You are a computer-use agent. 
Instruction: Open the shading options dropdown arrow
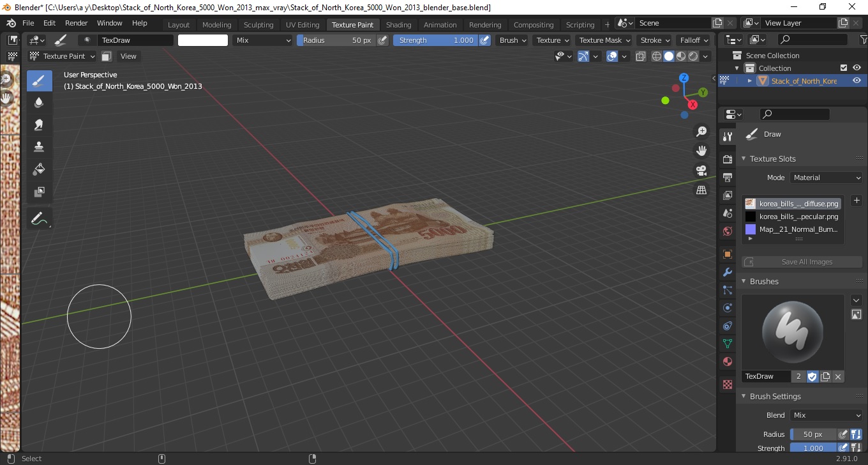tap(705, 56)
